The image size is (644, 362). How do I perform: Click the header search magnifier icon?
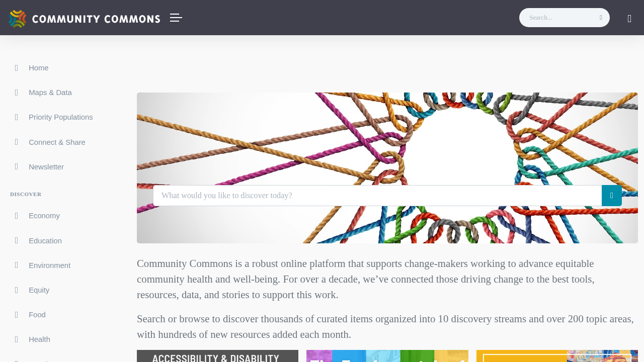[x=601, y=18]
